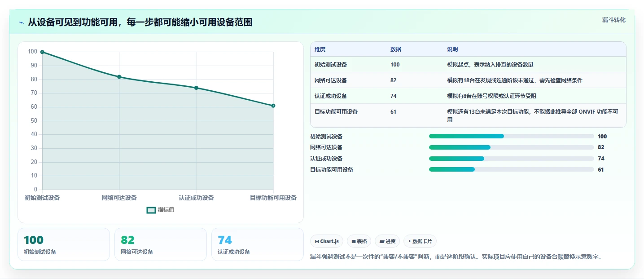Click the Chart.js pill tag

click(327, 241)
